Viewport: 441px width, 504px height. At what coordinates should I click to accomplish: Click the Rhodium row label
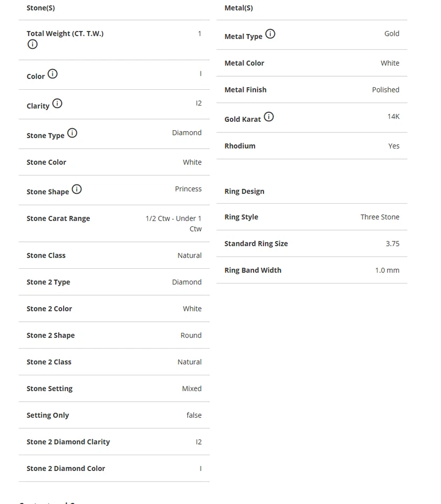[240, 146]
